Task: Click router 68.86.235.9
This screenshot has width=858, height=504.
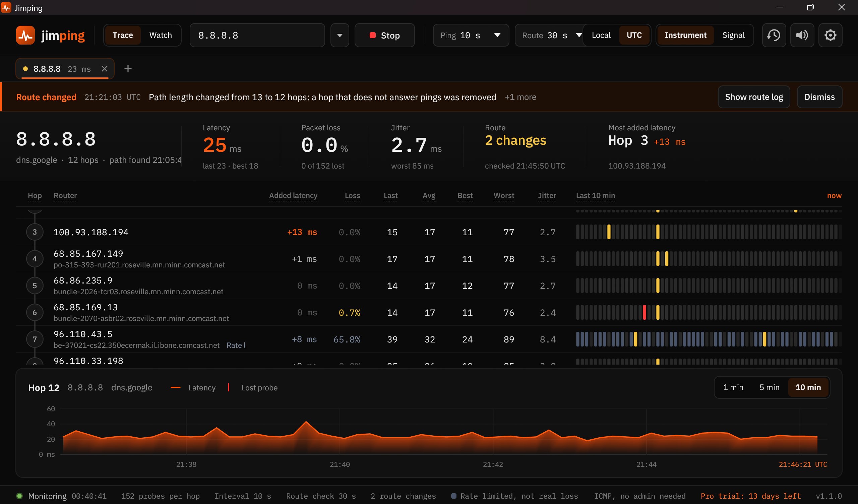Action: pos(83,280)
